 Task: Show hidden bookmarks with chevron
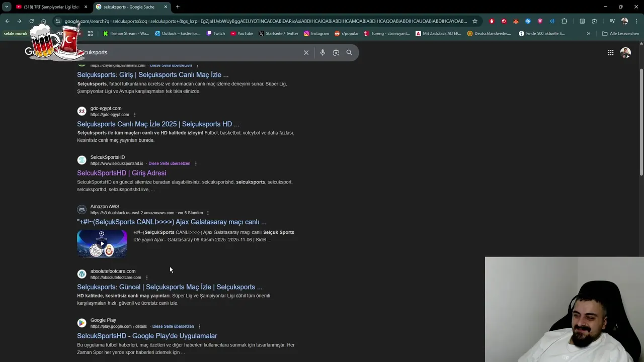(588, 34)
